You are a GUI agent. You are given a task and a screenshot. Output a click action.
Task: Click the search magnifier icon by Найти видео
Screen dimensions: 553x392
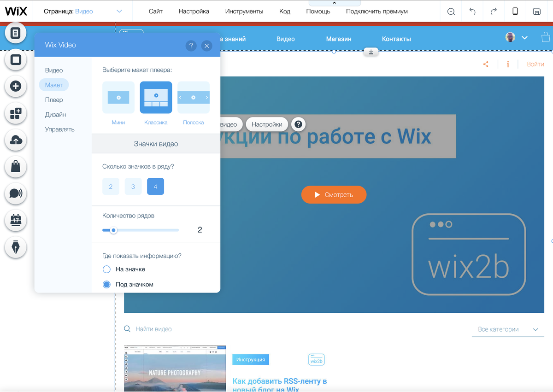coord(128,329)
